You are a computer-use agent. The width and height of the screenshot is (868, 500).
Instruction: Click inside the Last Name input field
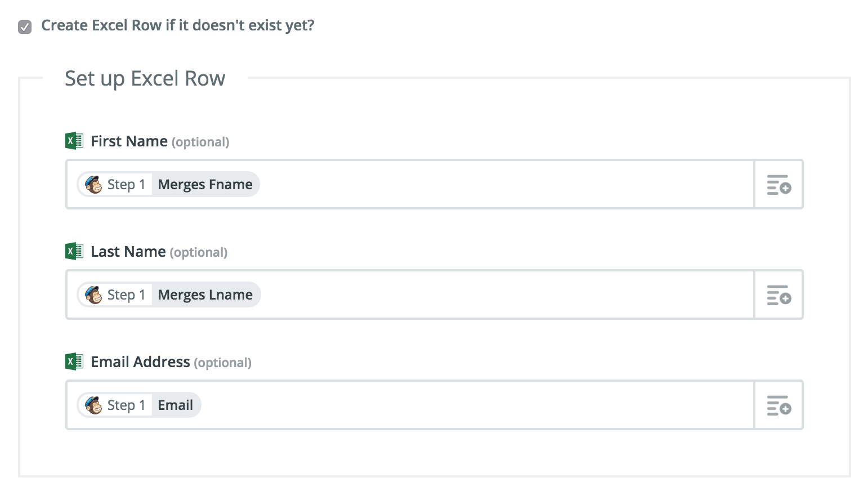coord(410,295)
